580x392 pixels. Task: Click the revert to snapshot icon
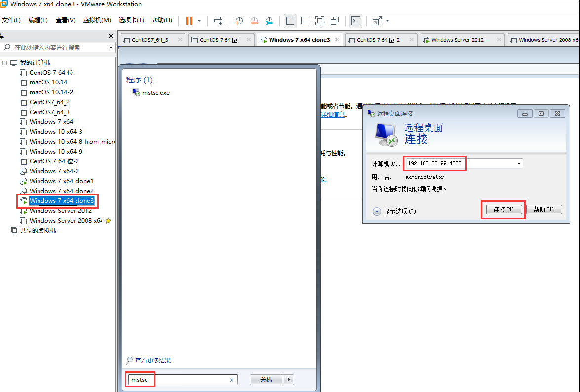point(254,21)
